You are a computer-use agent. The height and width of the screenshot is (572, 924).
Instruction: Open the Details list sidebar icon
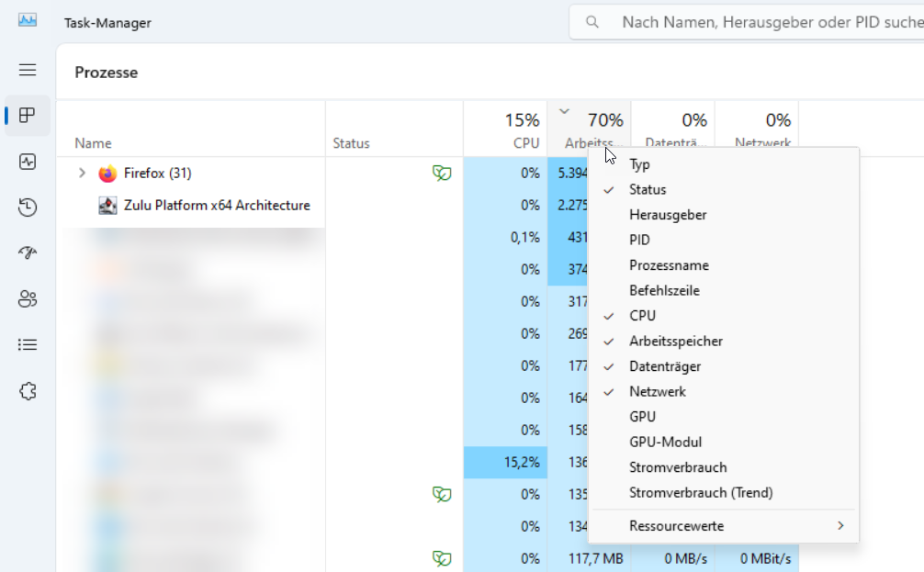coord(28,345)
